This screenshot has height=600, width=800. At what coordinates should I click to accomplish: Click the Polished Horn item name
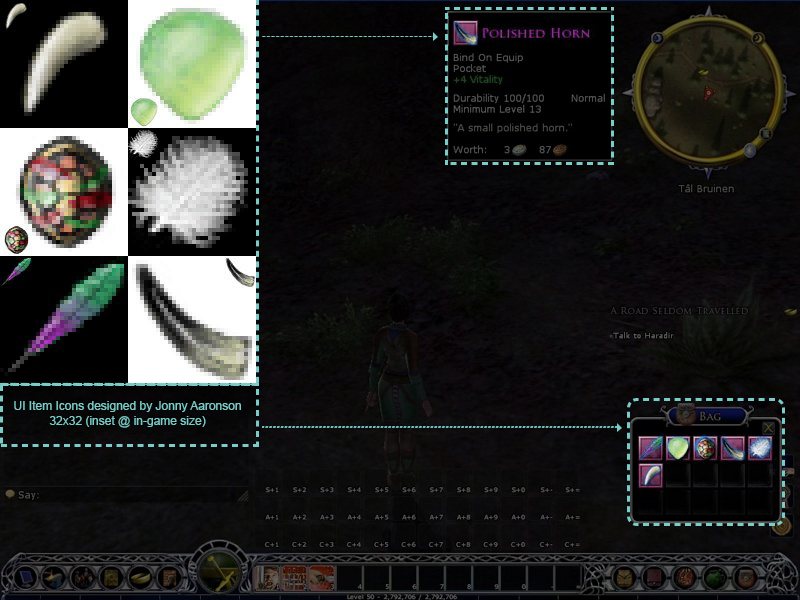[x=536, y=34]
